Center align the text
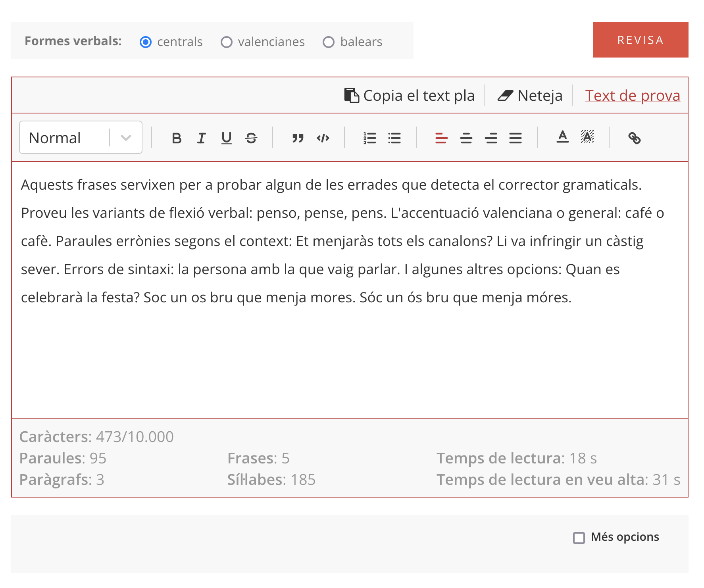704x588 pixels. pyautogui.click(x=466, y=138)
